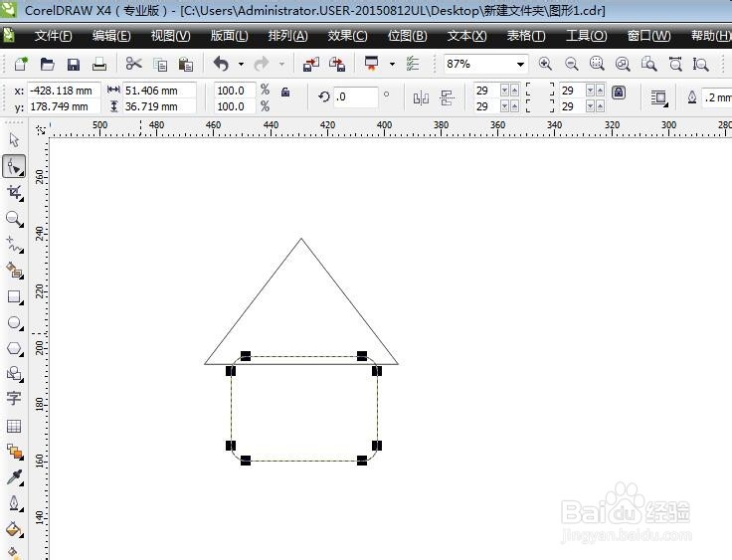732x560 pixels.
Task: Expand the application launcher dropdown arrow
Action: click(x=392, y=64)
